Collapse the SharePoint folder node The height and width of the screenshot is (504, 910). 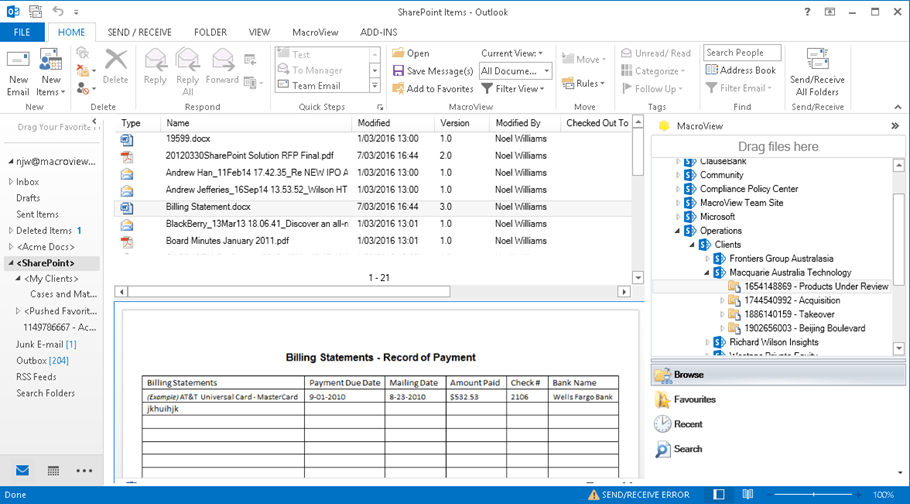(10, 263)
